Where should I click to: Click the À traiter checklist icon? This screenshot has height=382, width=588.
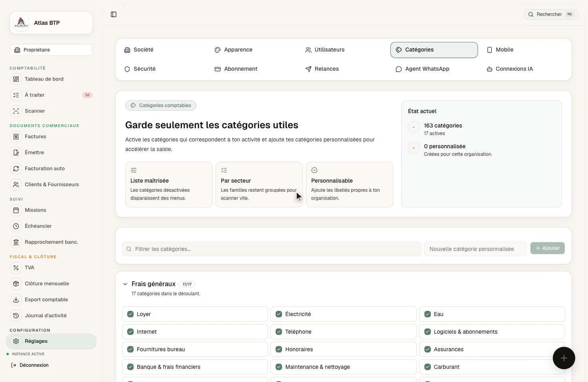(x=16, y=95)
